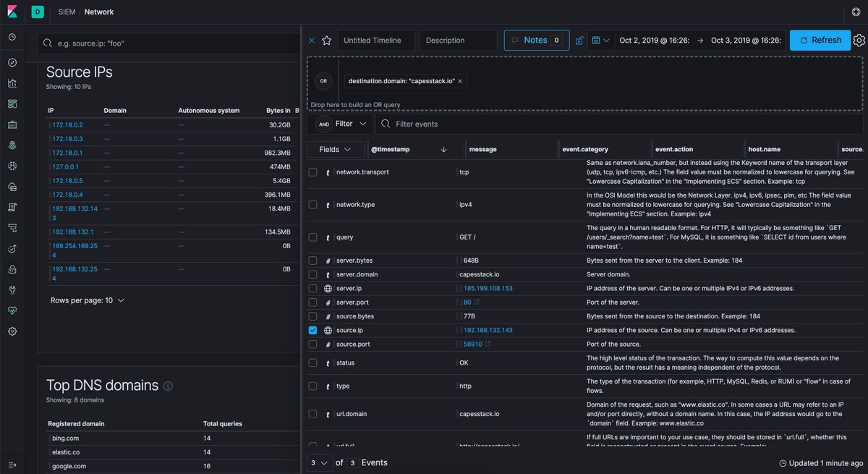Open Rows per page: 10 dropdown
Screen dimensions: 868x474
pos(88,300)
